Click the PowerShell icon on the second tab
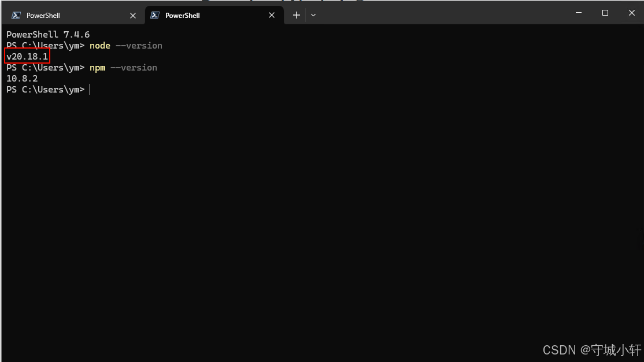The height and width of the screenshot is (362, 644). [155, 15]
